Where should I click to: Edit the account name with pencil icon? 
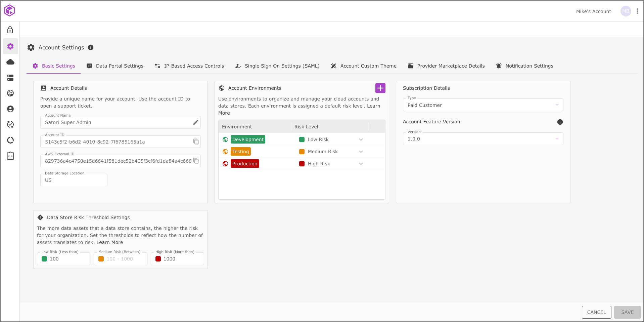[195, 122]
